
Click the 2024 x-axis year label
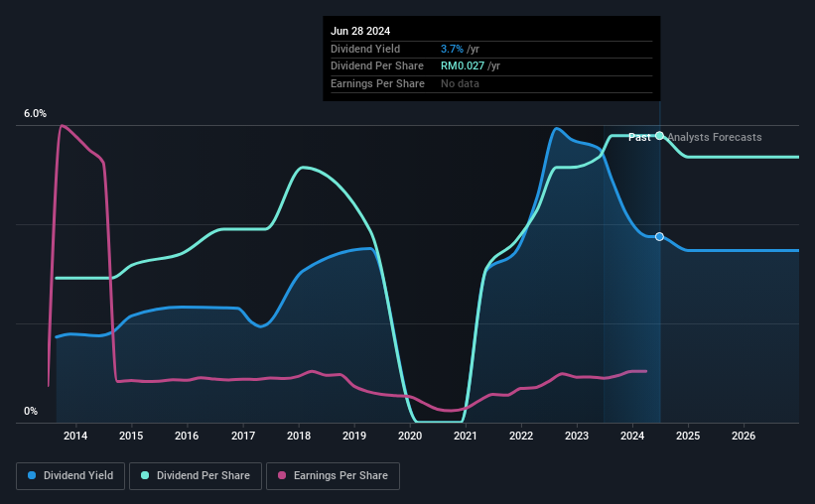[632, 436]
